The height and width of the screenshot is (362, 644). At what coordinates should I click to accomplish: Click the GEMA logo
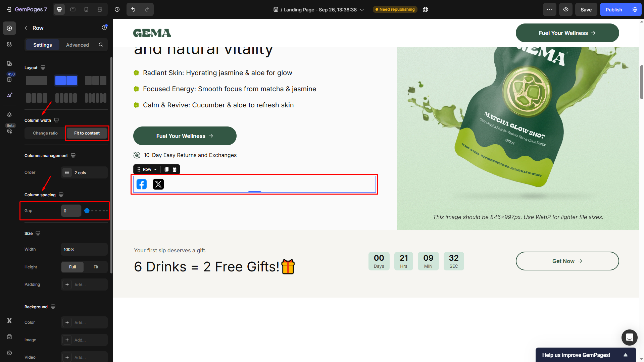coord(152,33)
